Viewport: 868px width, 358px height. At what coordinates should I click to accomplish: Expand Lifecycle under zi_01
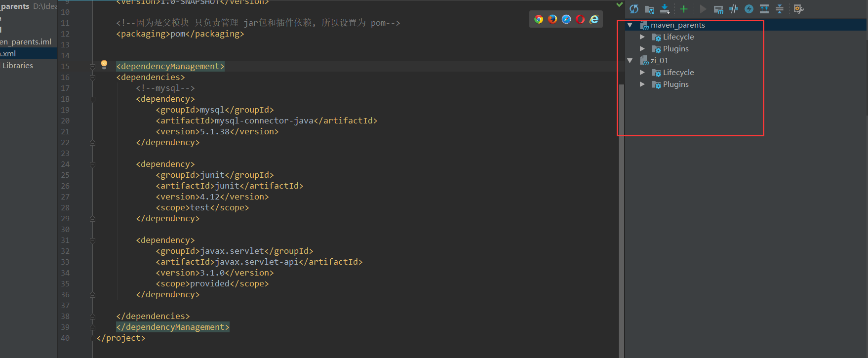[x=642, y=73]
